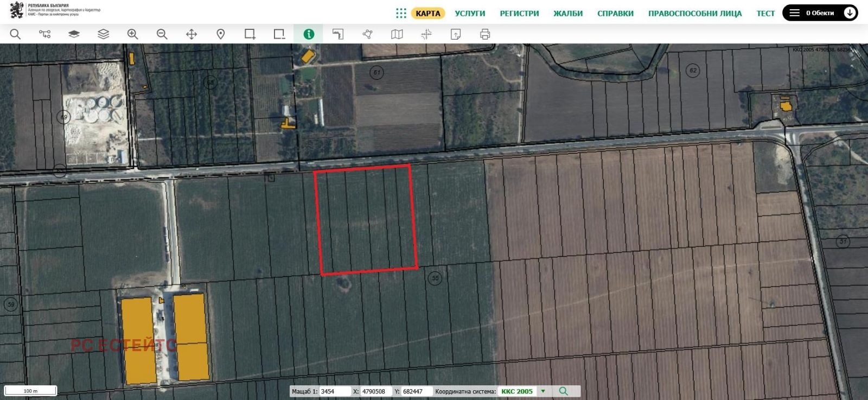Expand the 0 Обекти download arrow
This screenshot has width=868, height=400.
tap(850, 13)
